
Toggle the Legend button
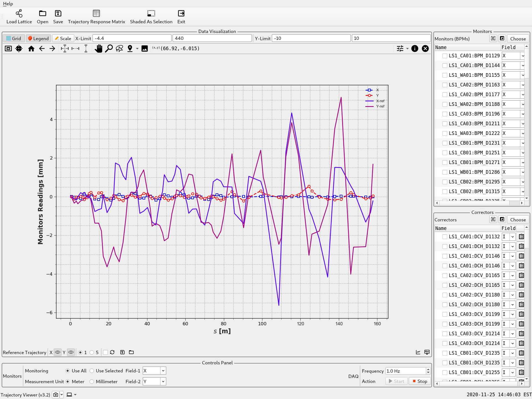click(38, 39)
